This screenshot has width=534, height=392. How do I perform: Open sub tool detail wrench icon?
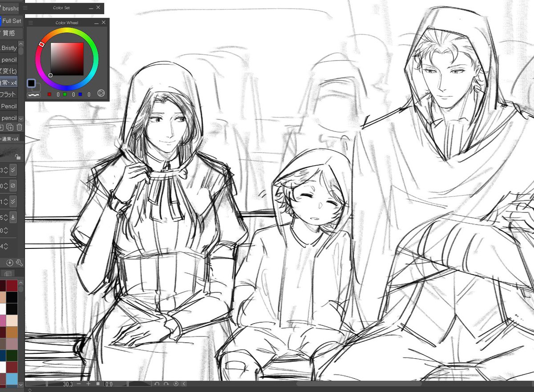tap(19, 263)
